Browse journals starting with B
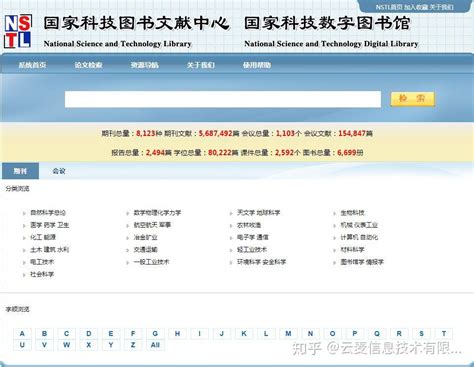Viewport: 474px width, 367px height. tap(44, 334)
